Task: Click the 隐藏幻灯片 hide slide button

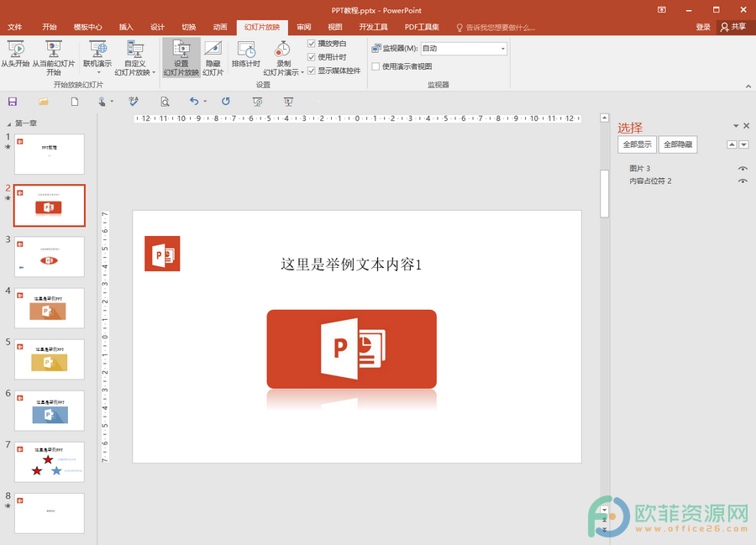Action: (213, 58)
